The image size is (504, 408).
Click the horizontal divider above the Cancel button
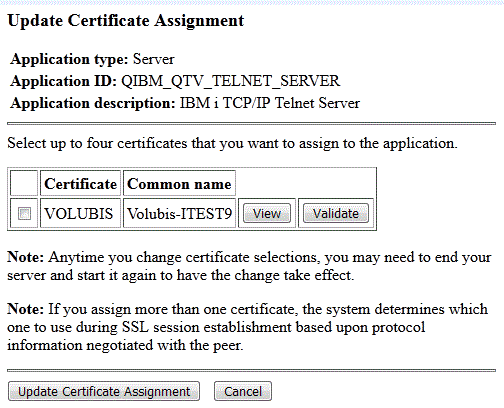tap(251, 370)
